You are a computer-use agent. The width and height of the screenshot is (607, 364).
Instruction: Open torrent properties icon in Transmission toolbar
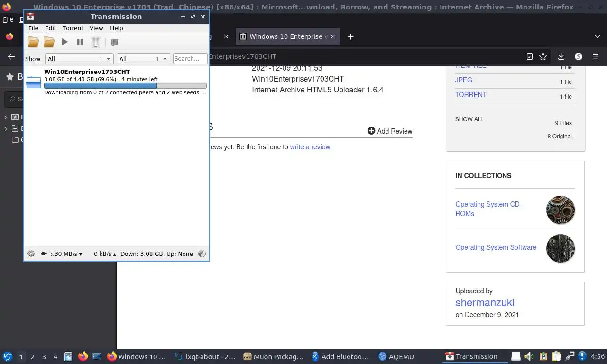pos(114,42)
